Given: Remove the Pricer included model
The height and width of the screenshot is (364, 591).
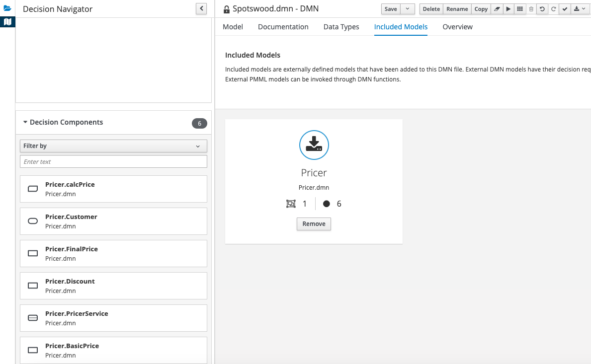Looking at the screenshot, I should (314, 224).
